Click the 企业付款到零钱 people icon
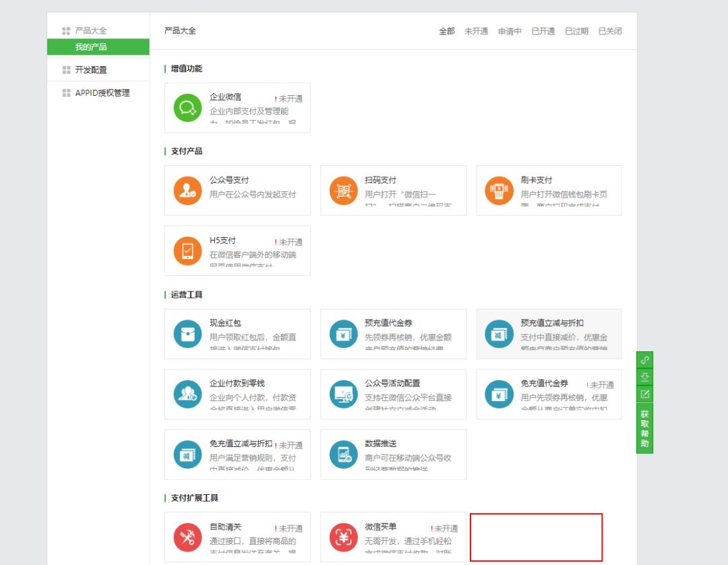The image size is (728, 565). pyautogui.click(x=187, y=394)
